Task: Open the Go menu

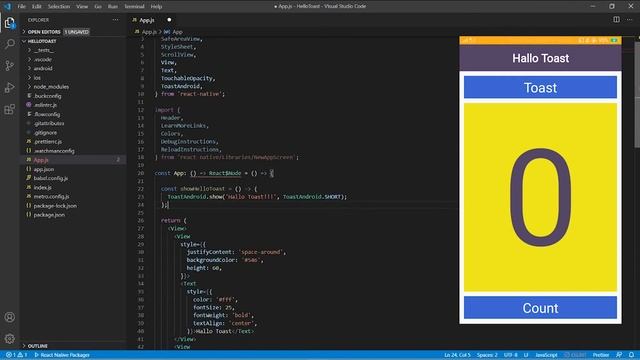Action: (x=98, y=7)
